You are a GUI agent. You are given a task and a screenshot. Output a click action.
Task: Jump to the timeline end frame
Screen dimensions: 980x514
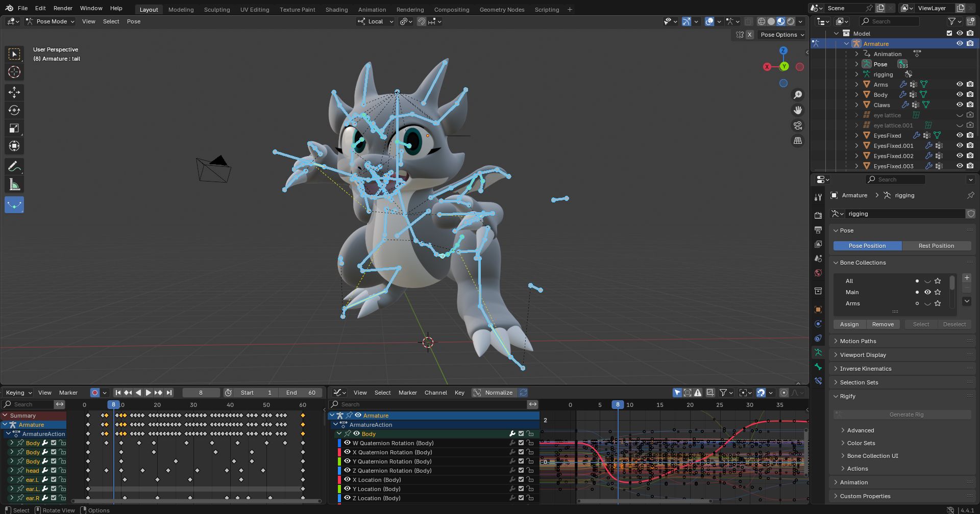(x=169, y=393)
